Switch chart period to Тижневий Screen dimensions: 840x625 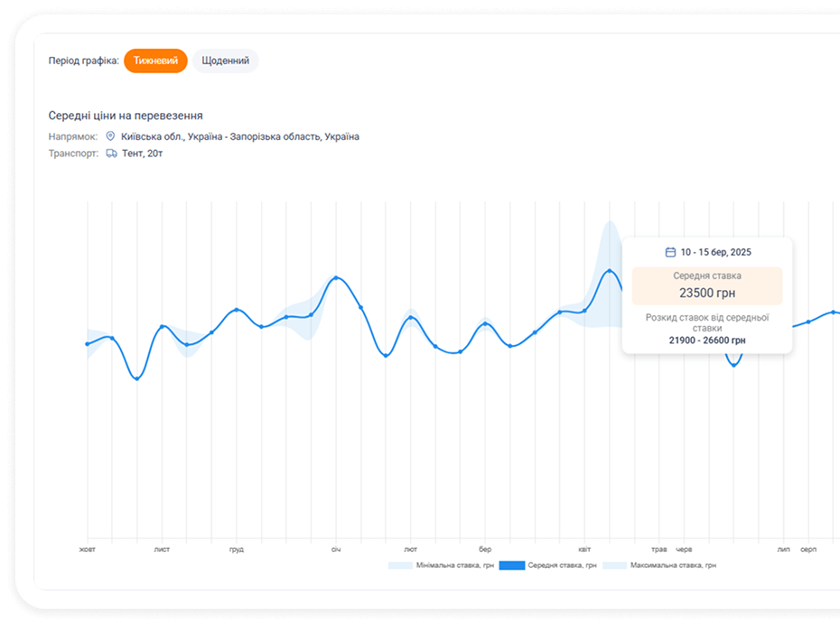point(155,61)
